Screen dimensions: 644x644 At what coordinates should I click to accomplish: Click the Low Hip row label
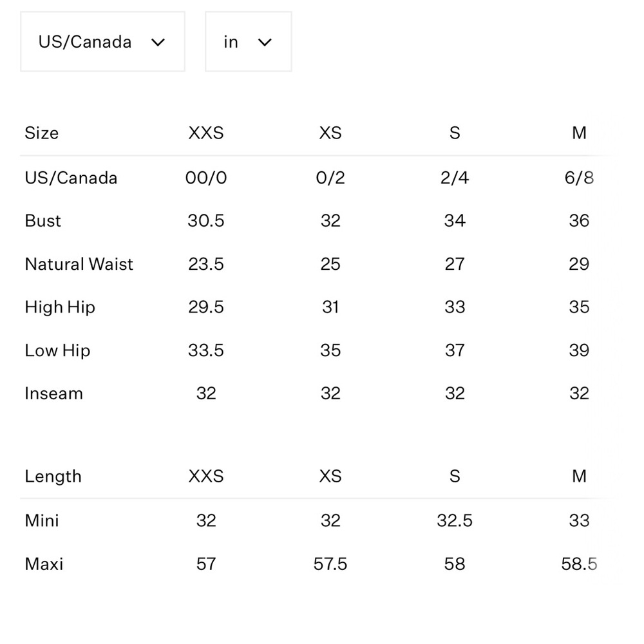(57, 351)
